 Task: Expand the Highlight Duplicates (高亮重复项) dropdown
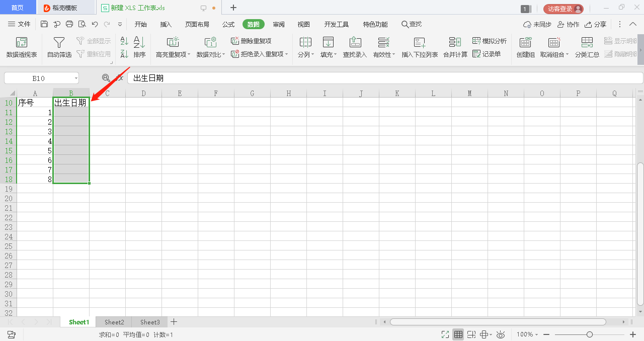pyautogui.click(x=189, y=54)
